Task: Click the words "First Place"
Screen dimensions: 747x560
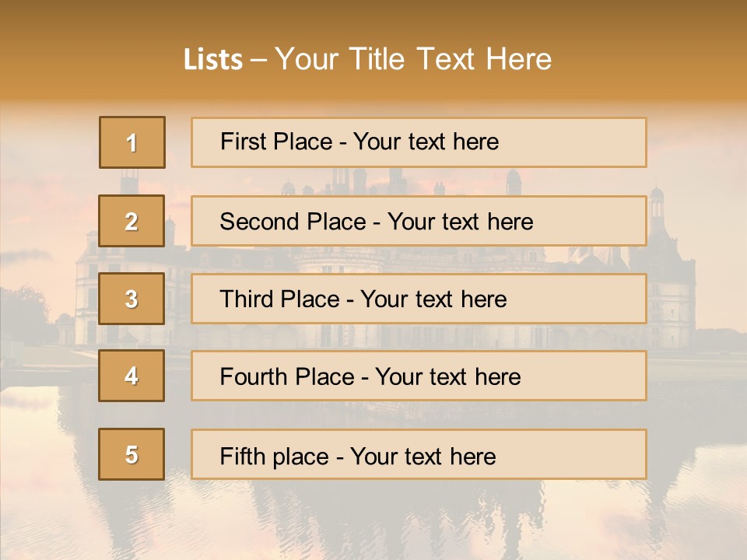Action: coord(276,142)
